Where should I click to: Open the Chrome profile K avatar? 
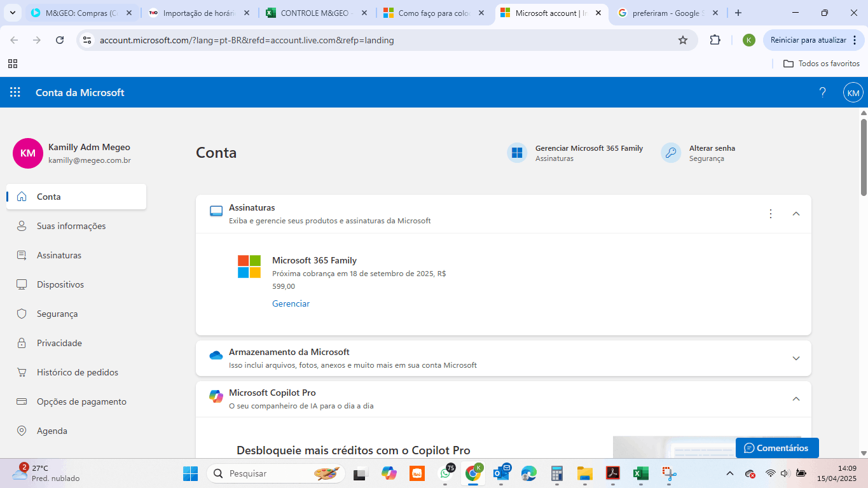pos(749,40)
